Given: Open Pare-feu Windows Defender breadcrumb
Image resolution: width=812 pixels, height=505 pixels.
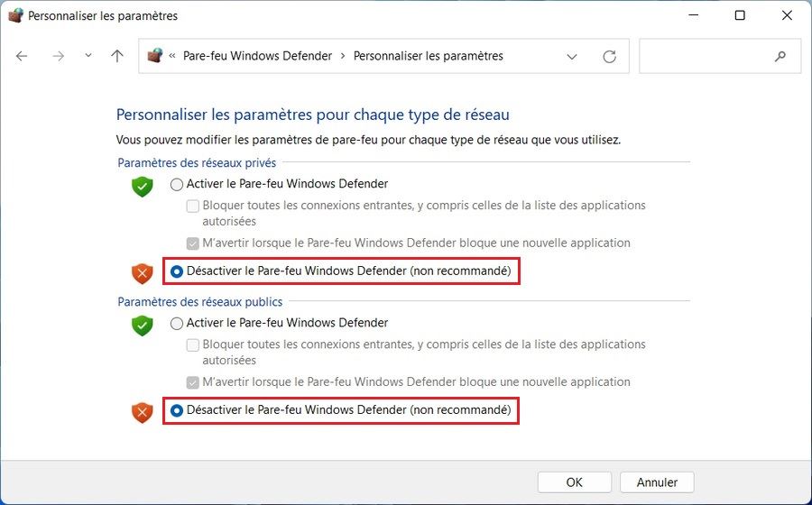Looking at the screenshot, I should [x=257, y=56].
